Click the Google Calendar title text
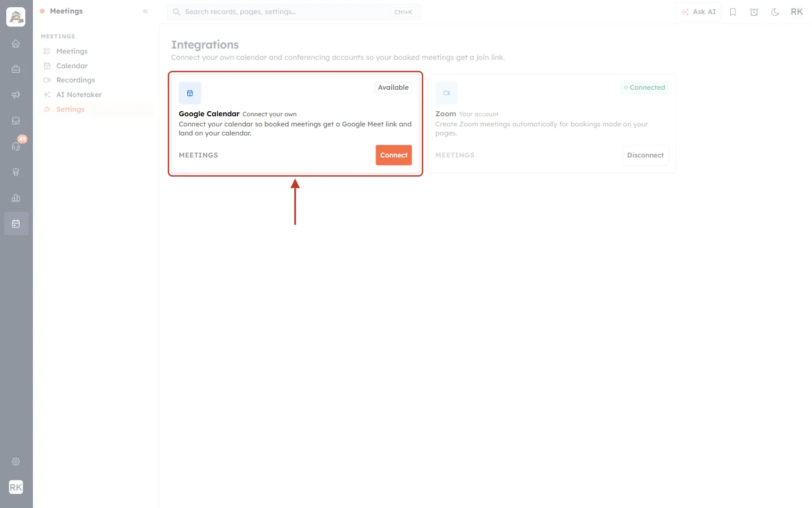 (209, 114)
